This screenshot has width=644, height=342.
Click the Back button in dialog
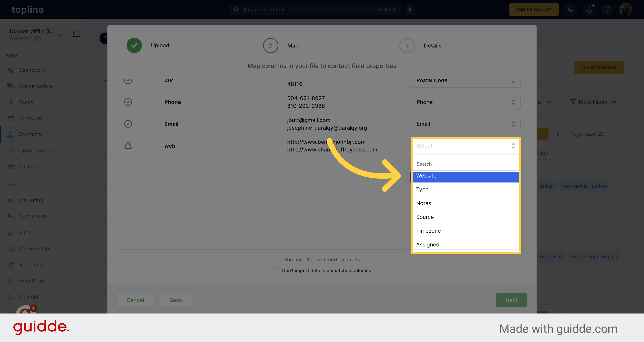(x=176, y=300)
